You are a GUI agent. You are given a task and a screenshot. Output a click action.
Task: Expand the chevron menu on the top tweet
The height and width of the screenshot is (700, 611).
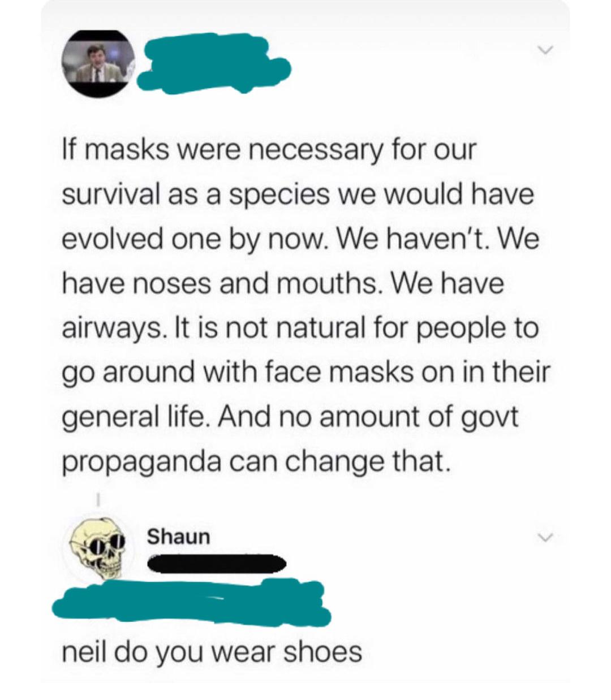pyautogui.click(x=544, y=51)
